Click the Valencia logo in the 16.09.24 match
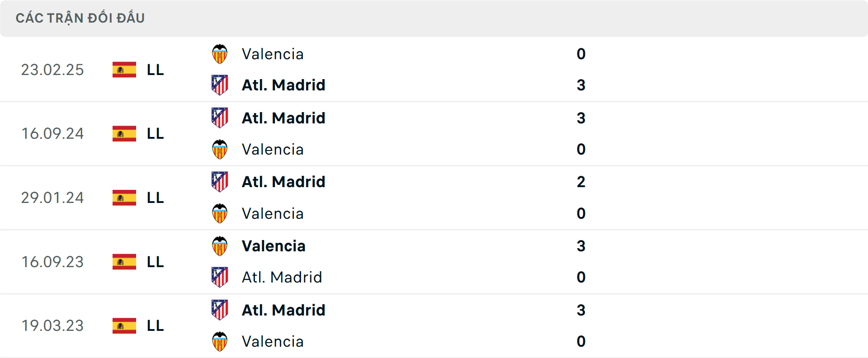 pos(220,149)
